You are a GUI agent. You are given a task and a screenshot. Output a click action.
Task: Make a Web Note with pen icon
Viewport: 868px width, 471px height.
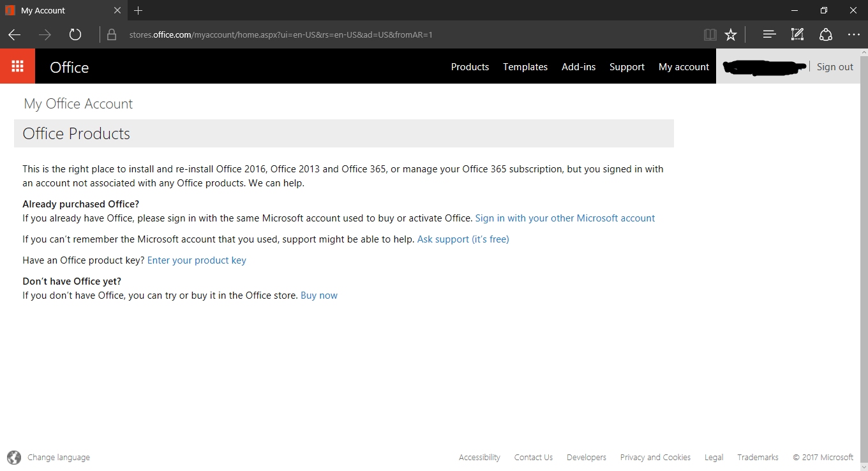click(x=797, y=34)
